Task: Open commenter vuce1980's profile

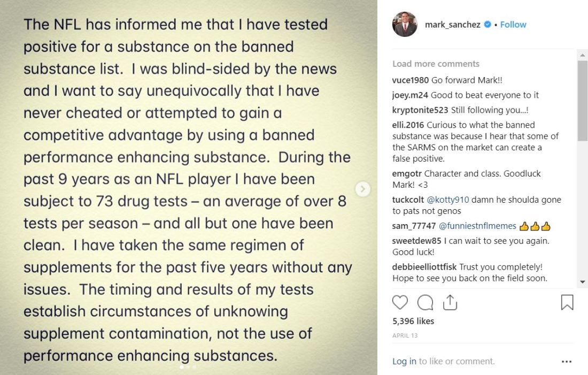Action: (408, 80)
